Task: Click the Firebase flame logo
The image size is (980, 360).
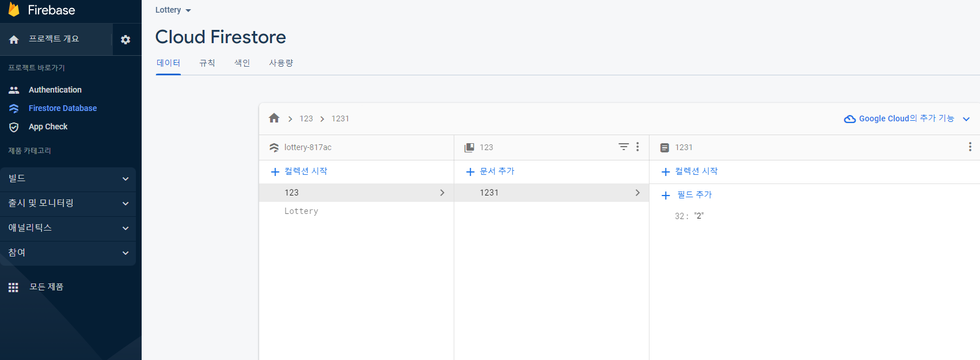Action: pos(14,9)
